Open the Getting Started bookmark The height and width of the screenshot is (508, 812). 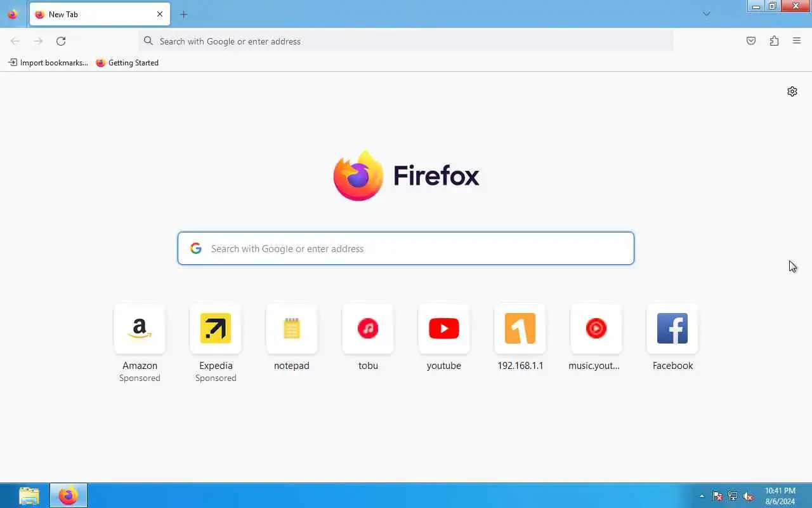tap(128, 63)
